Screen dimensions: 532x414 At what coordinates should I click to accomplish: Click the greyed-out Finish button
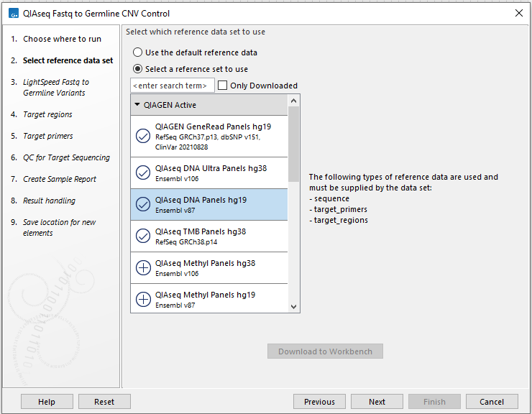coord(435,402)
